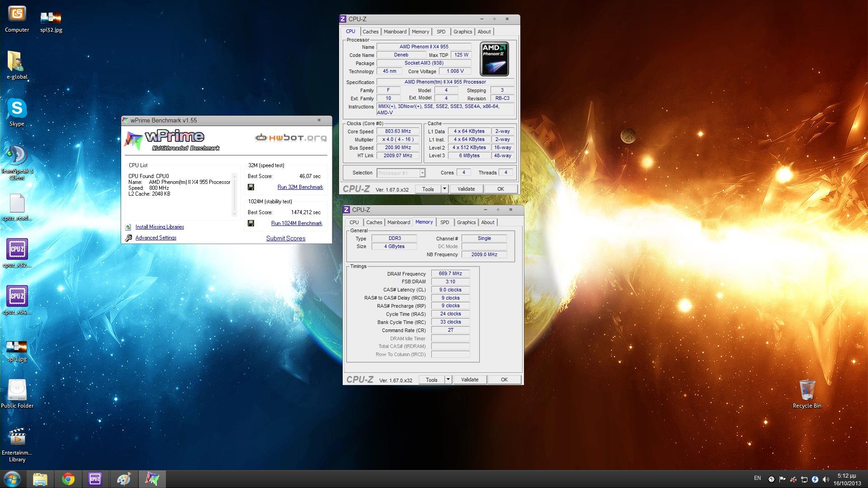Open SPD tab in lower CPU-Z window
The image size is (868, 488).
445,222
